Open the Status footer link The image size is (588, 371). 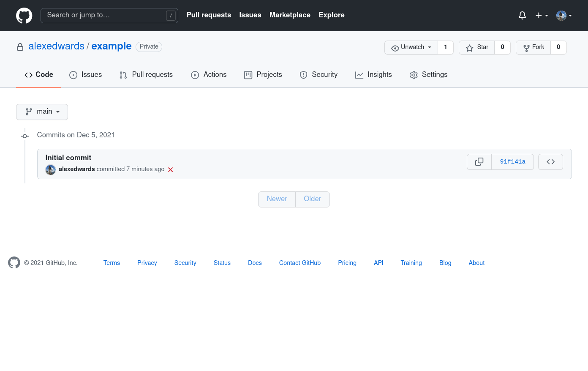pyautogui.click(x=222, y=263)
